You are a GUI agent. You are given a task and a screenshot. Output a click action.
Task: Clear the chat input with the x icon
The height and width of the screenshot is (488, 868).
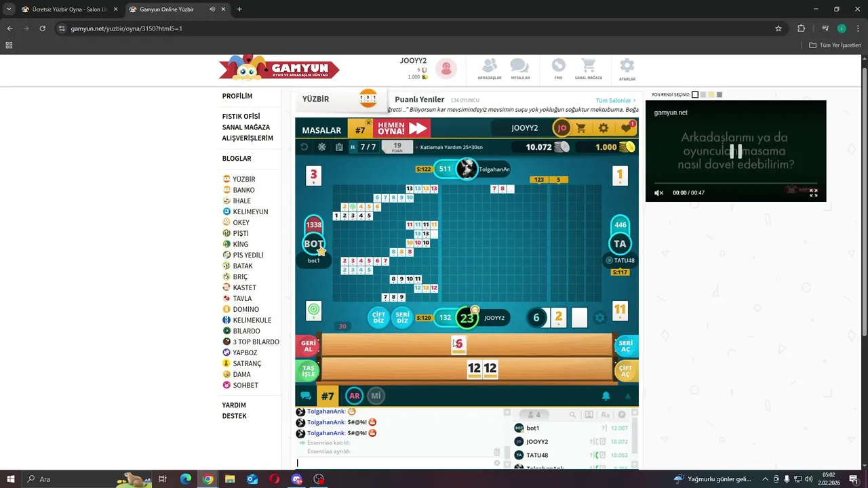(496, 464)
